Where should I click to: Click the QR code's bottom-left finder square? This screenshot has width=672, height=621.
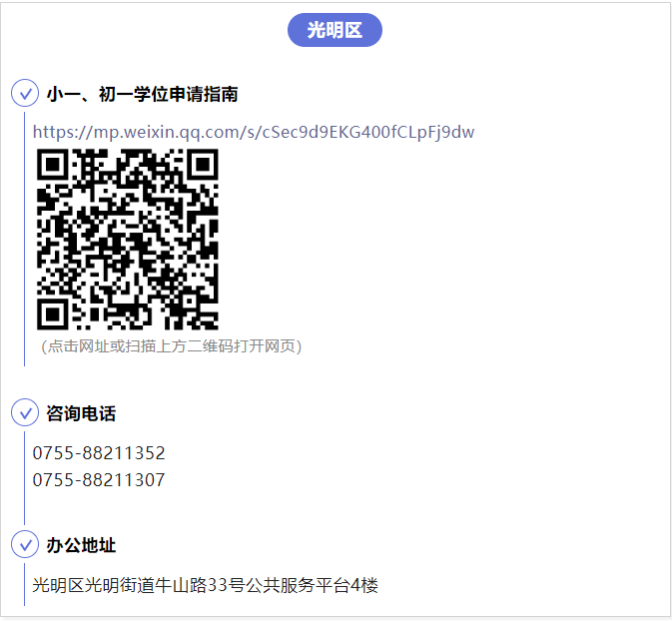(53, 314)
